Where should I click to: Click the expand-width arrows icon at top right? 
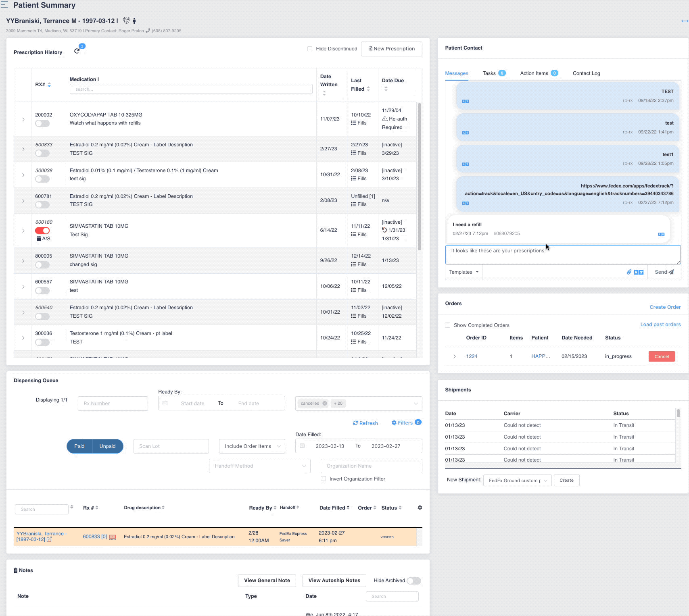685,21
